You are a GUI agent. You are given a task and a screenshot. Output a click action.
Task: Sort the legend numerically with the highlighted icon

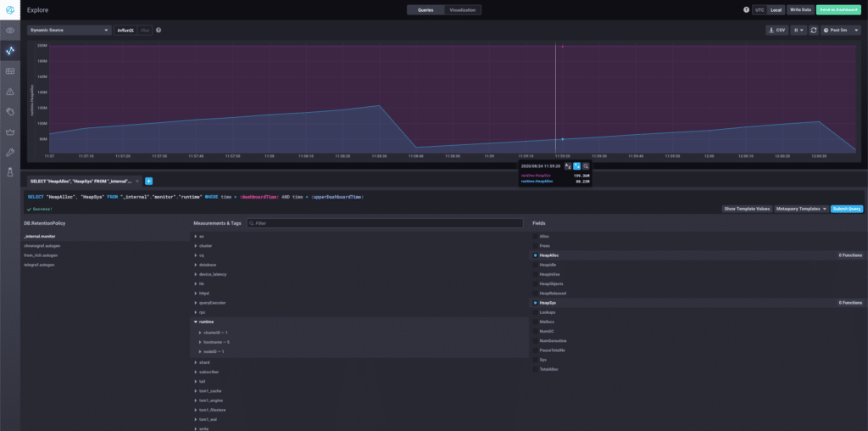pyautogui.click(x=576, y=165)
